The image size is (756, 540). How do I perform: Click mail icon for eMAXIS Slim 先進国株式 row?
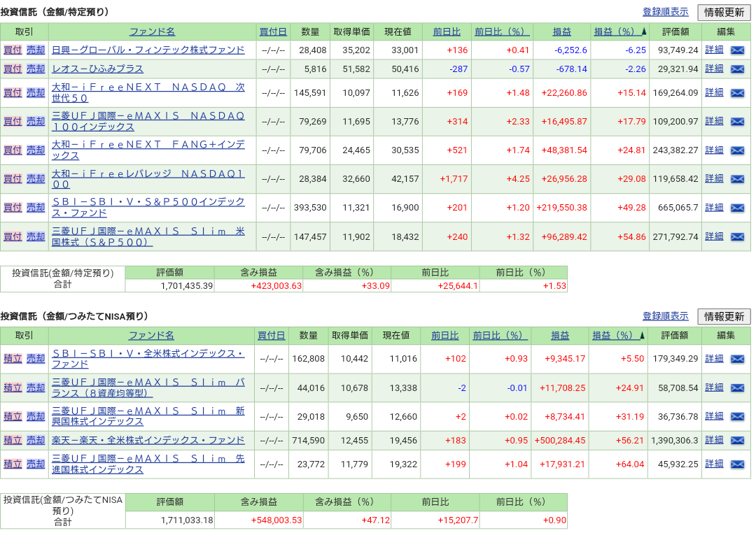tap(737, 464)
